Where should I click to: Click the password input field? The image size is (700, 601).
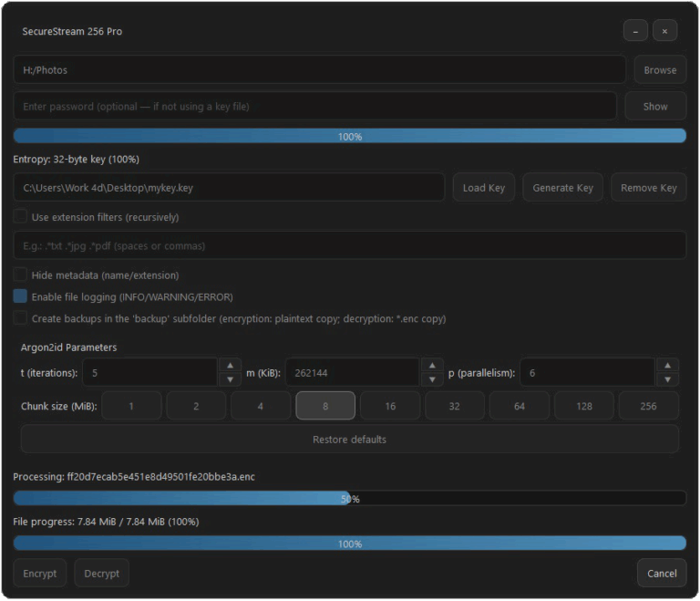[x=314, y=107]
